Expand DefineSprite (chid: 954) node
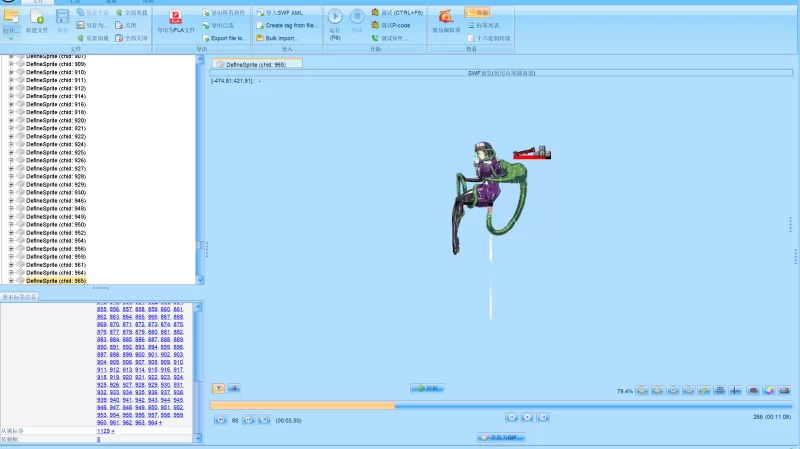Image resolution: width=800 pixels, height=449 pixels. point(11,241)
